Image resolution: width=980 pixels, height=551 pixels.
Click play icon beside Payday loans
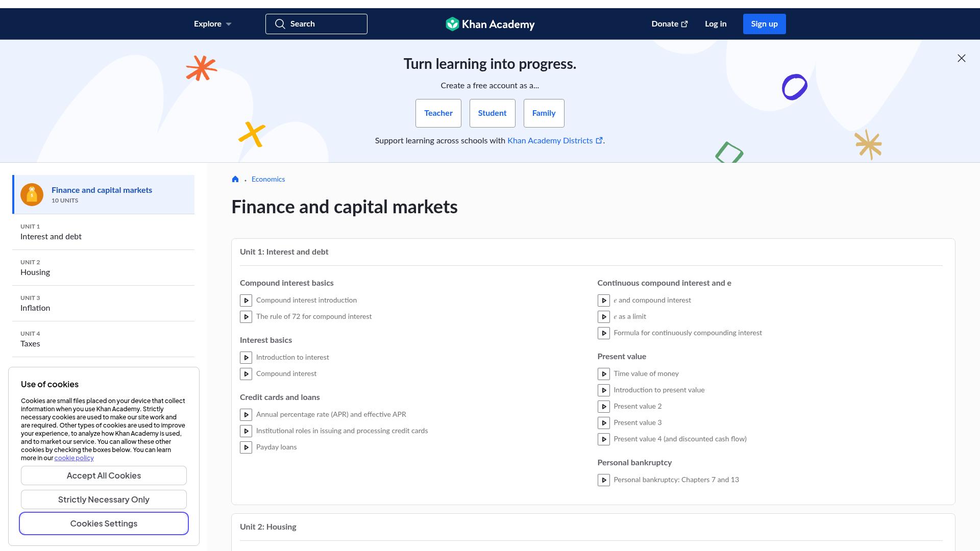(x=246, y=447)
